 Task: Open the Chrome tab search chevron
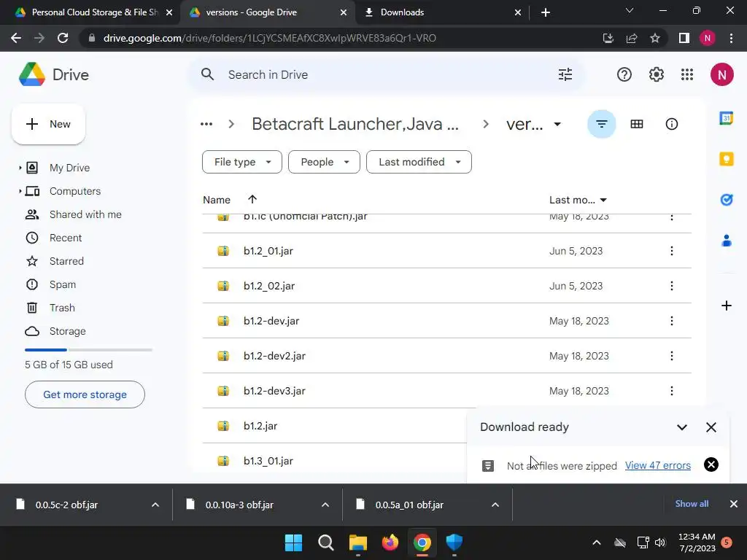[630, 10]
